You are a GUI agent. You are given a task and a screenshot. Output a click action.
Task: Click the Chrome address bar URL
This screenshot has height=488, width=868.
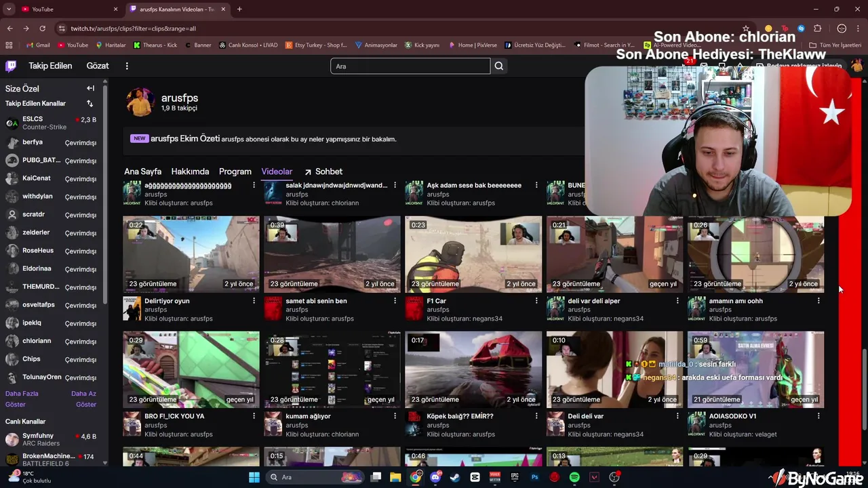tap(134, 28)
